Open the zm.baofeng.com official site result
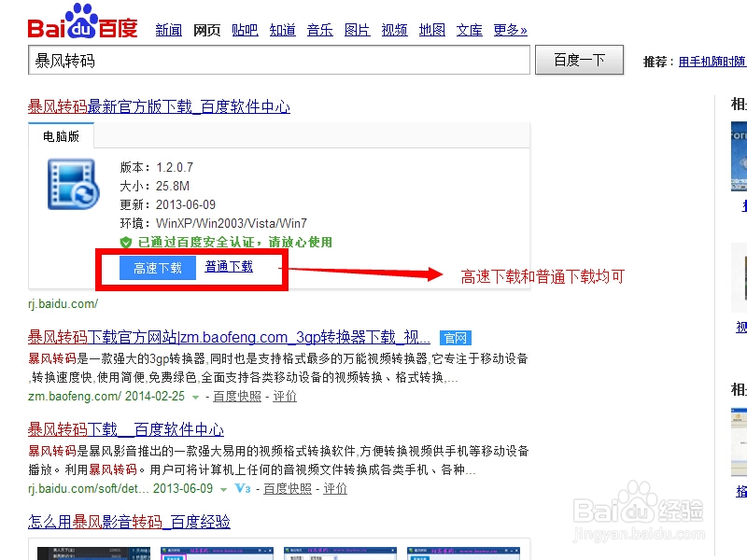This screenshot has width=747, height=560. point(229,337)
